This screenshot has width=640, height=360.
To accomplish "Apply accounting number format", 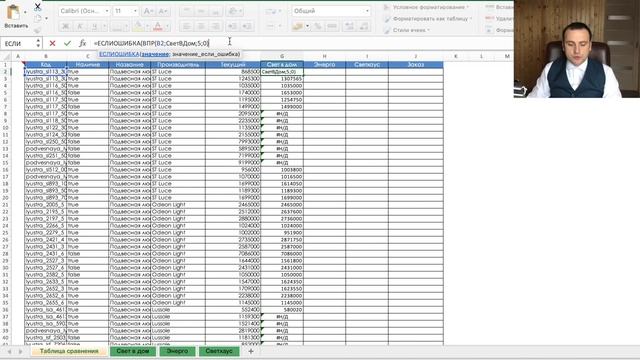I will pos(298,27).
